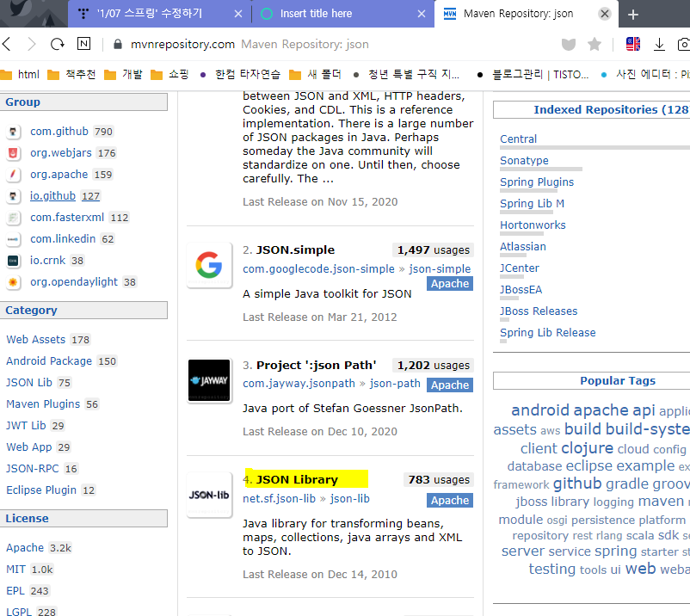Open the 블로그관리 TISTORY bookmark
This screenshot has height=616, width=690.
coord(533,74)
